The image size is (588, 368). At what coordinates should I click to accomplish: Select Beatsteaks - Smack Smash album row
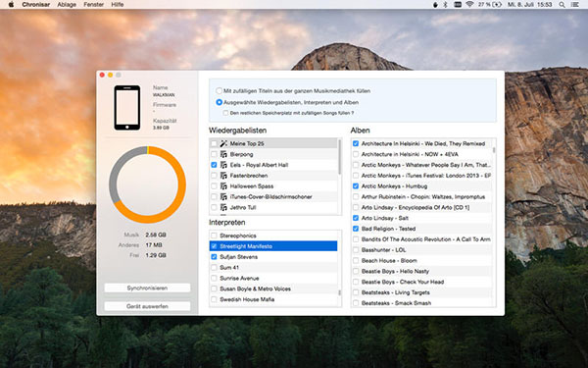pyautogui.click(x=421, y=303)
